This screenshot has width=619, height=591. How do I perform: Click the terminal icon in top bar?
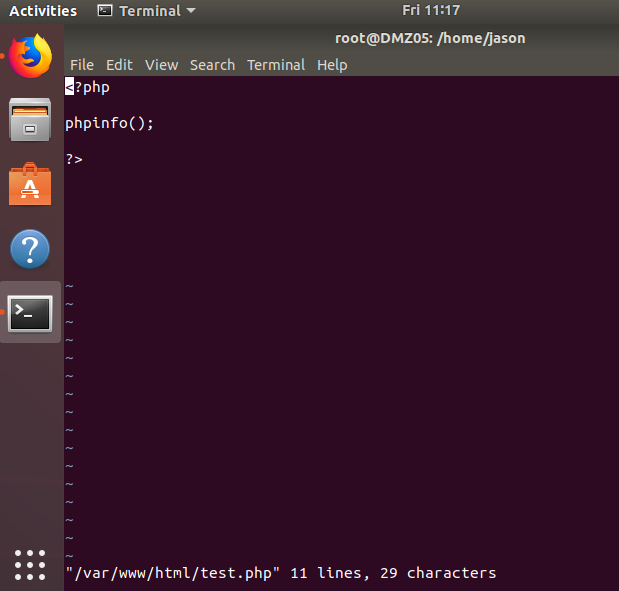click(105, 10)
